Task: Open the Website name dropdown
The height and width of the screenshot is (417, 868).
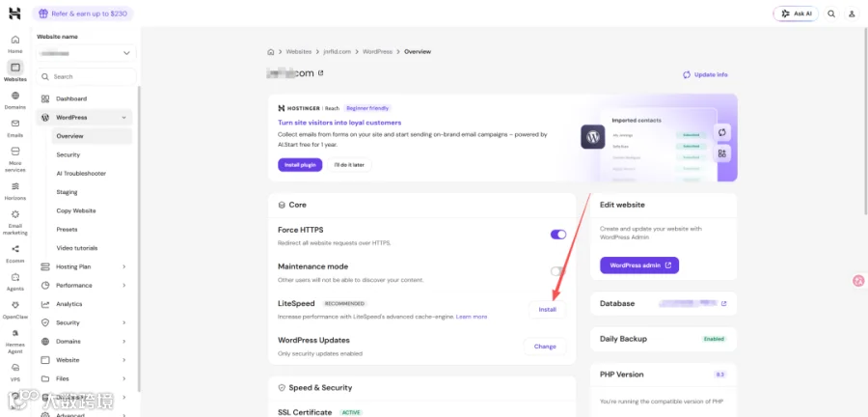Action: [86, 53]
